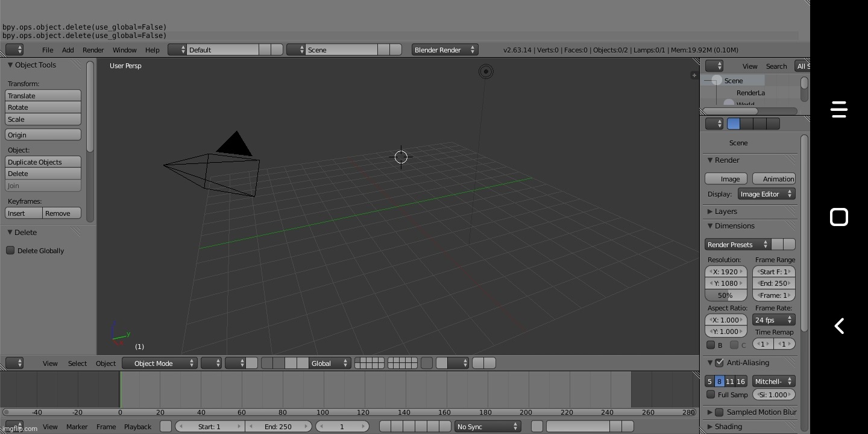Select 16 anti-aliasing samples
This screenshot has height=434, width=868.
[x=741, y=381]
